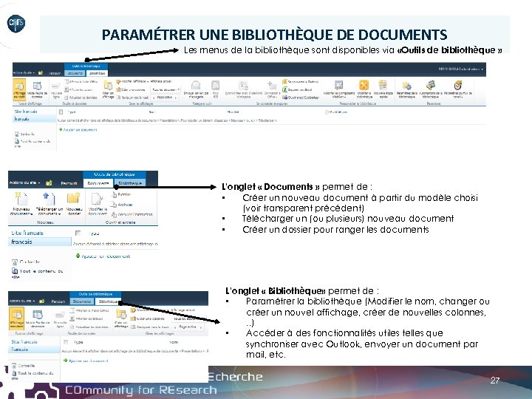Switch to Documents tab in top screenshot
This screenshot has height=399, width=532.
75,72
